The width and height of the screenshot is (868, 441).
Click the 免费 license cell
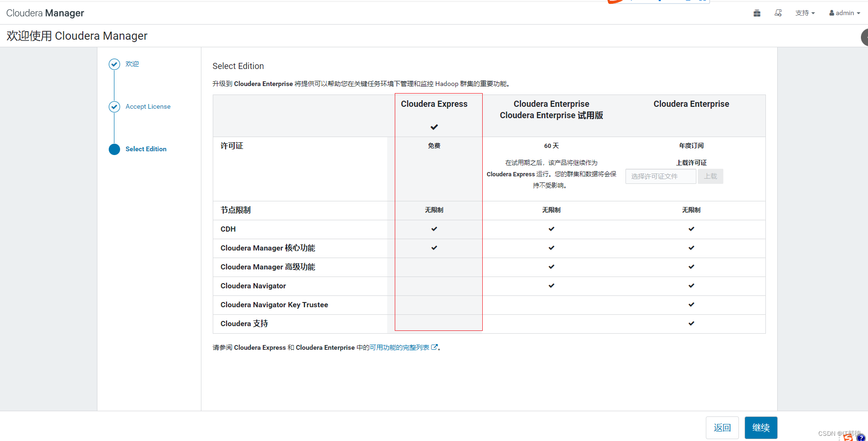434,146
